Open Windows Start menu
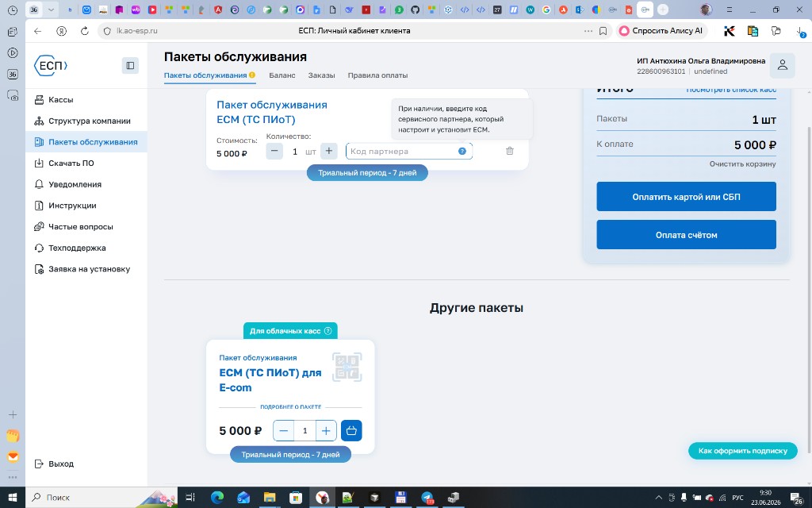 [x=13, y=498]
